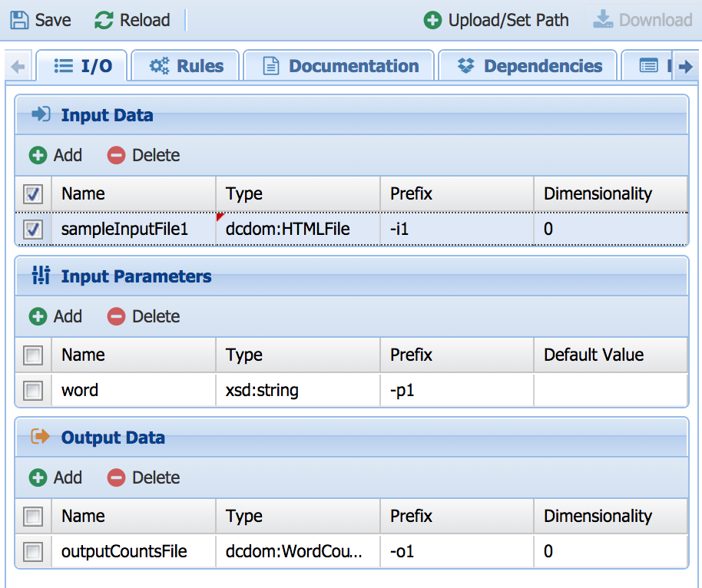Uncheck the sampleInputFile1 row checkbox

(x=33, y=230)
